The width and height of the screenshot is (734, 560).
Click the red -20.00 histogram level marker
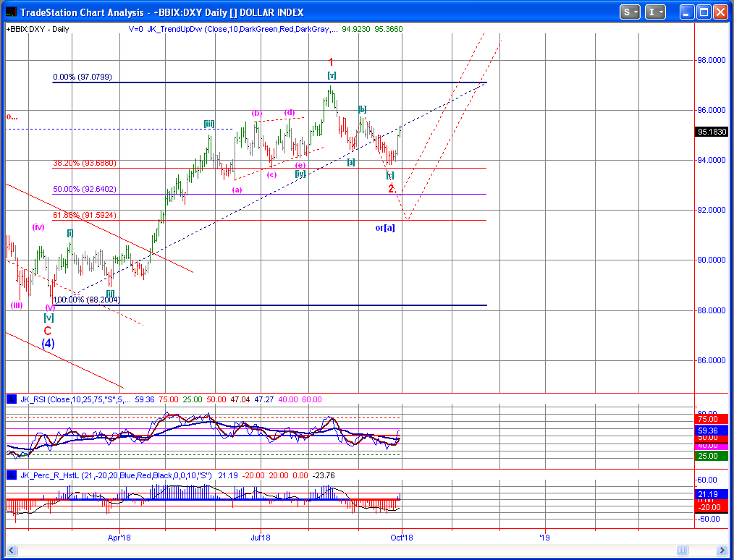tap(711, 507)
